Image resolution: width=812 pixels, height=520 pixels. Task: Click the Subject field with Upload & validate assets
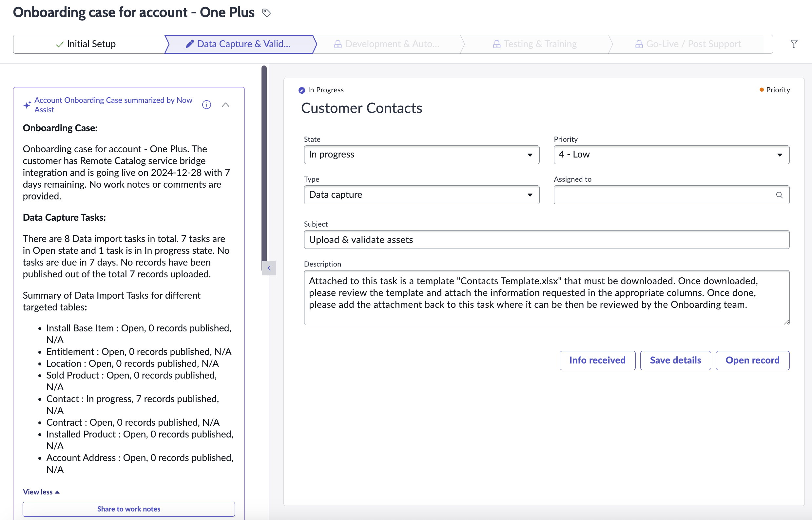click(546, 240)
